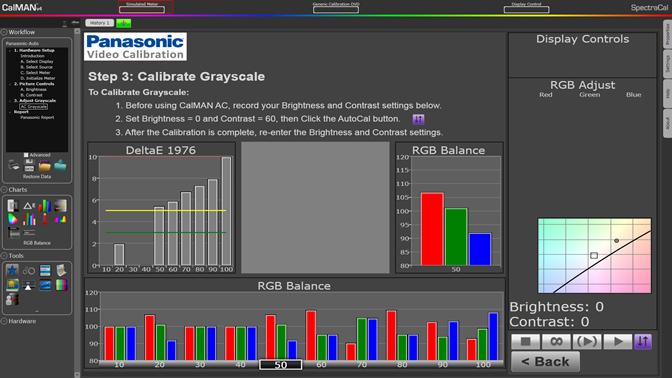Collapse the Report tree node
Viewport: 672px width, 378px height.
(x=10, y=112)
